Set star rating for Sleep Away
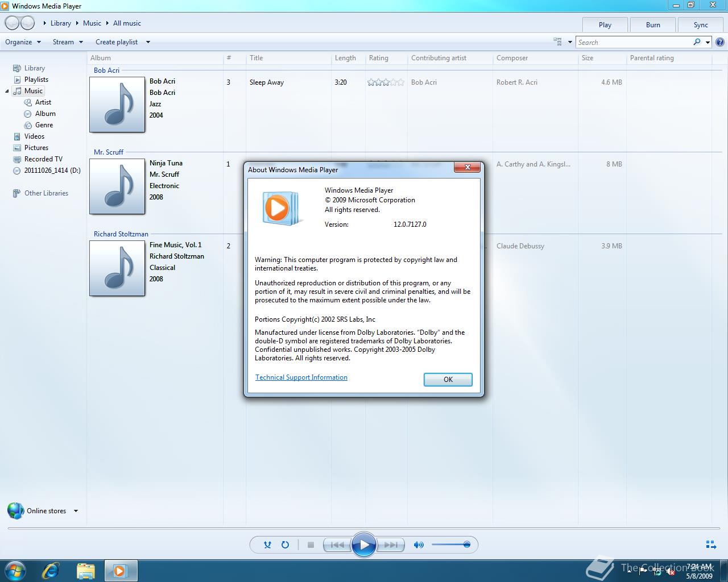This screenshot has width=728, height=582. tap(386, 82)
